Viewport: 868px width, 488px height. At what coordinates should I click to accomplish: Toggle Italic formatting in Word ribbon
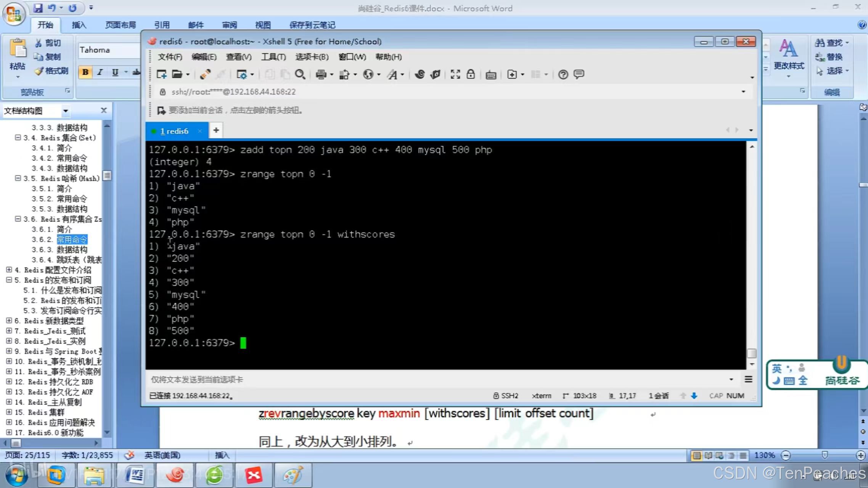click(x=100, y=72)
